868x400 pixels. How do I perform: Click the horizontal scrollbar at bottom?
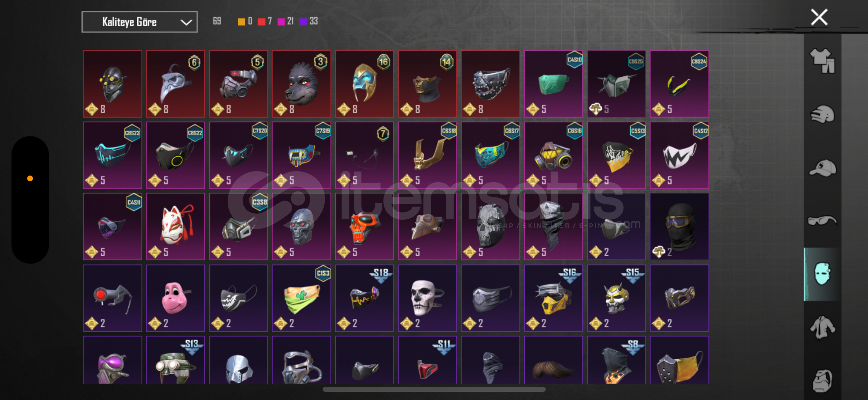click(434, 389)
